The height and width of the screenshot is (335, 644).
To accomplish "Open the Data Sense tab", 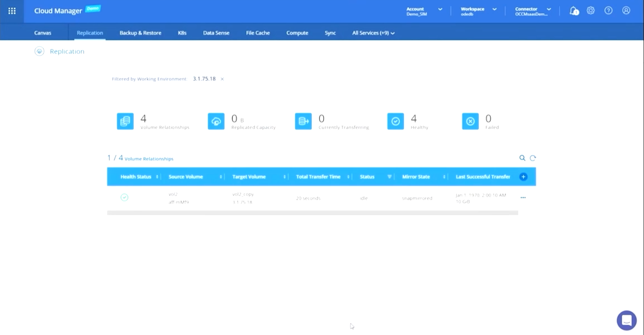I will coord(216,33).
